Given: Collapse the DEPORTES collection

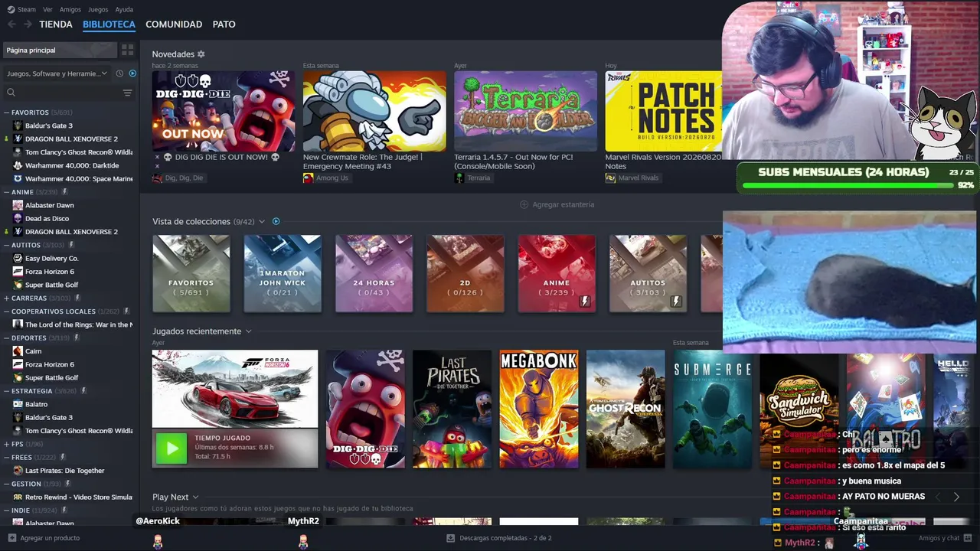Looking at the screenshot, I should (x=6, y=337).
